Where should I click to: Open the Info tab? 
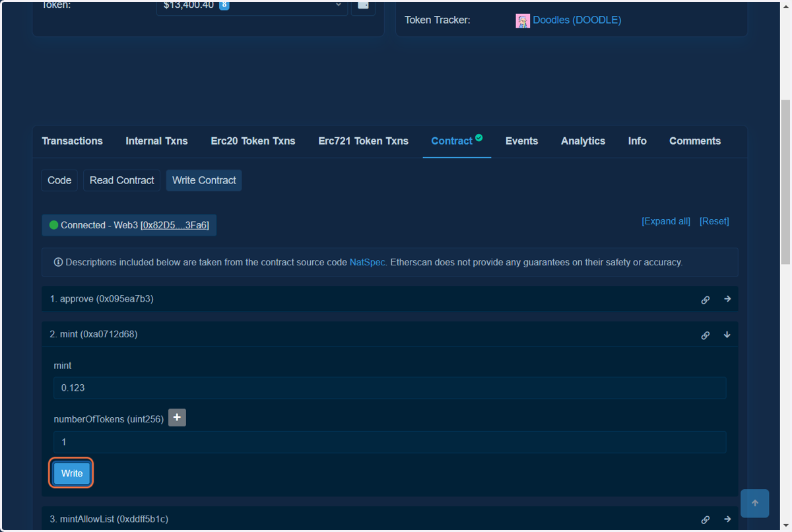[x=637, y=141]
